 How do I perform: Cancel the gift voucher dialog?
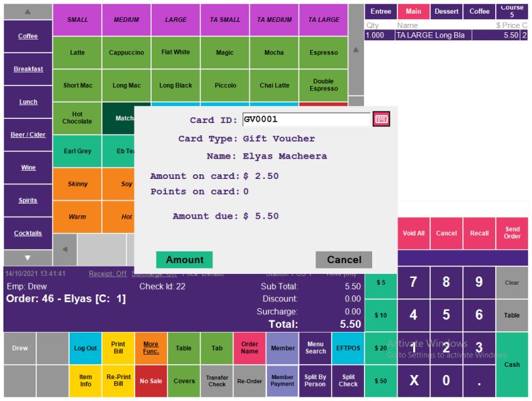tap(344, 260)
